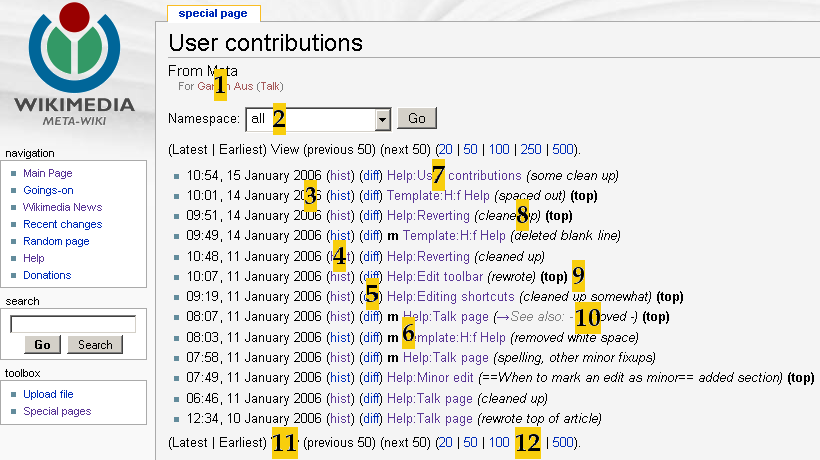Screen dimensions: 820x460
Task: Open Help:Talk page from 07:58, 11 January
Action: pos(446,358)
